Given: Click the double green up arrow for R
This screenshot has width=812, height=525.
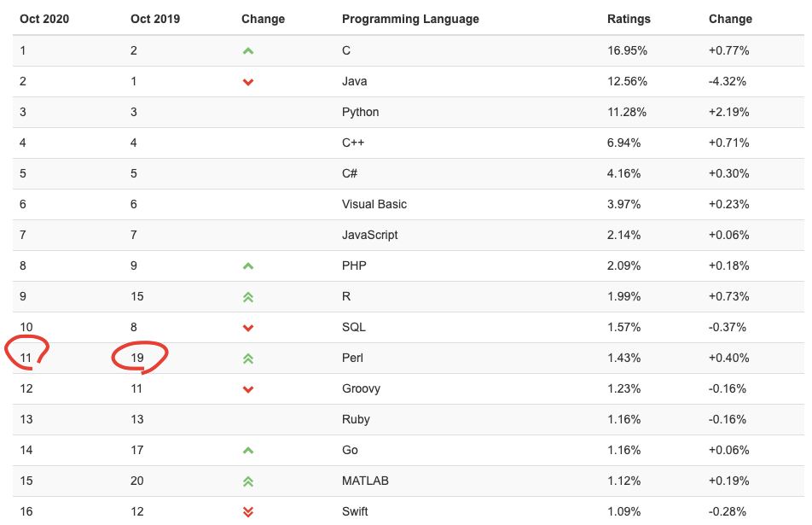Looking at the screenshot, I should (248, 297).
